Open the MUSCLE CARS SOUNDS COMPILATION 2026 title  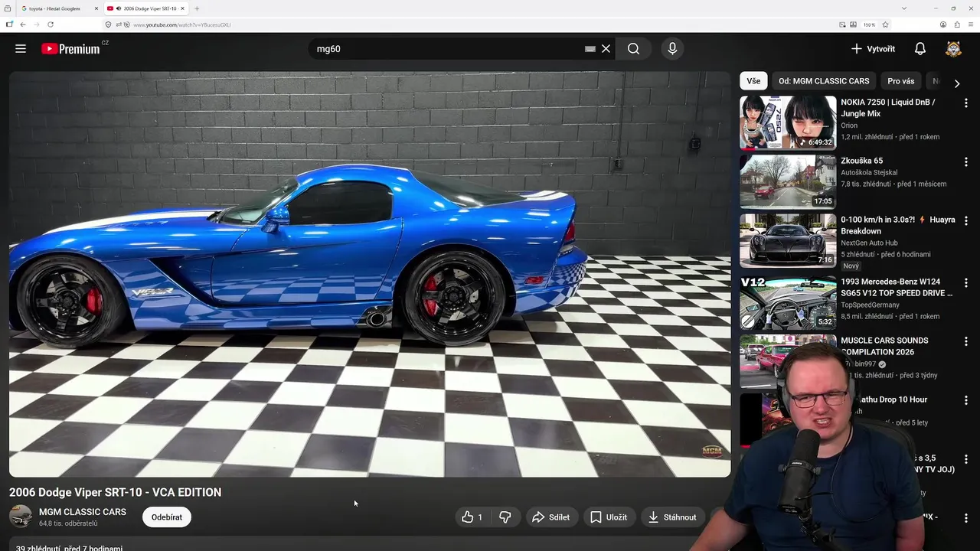pos(884,346)
